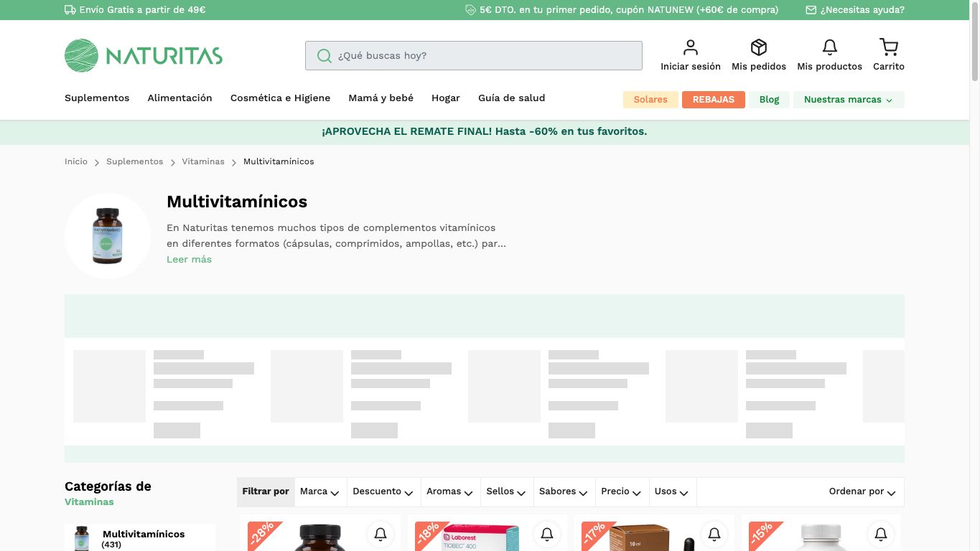Click the Naturitas logo
This screenshot has height=551, width=980.
(144, 55)
